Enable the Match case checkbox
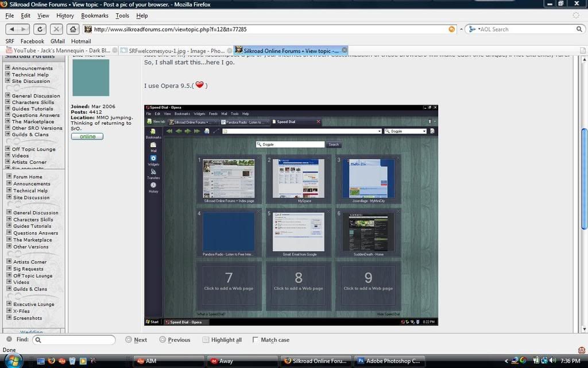 coord(256,340)
